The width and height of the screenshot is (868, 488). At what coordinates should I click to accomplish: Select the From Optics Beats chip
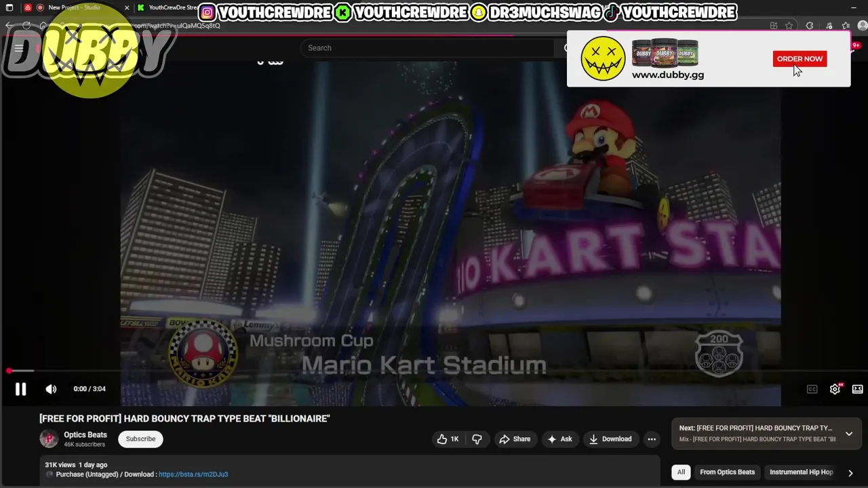click(x=727, y=472)
